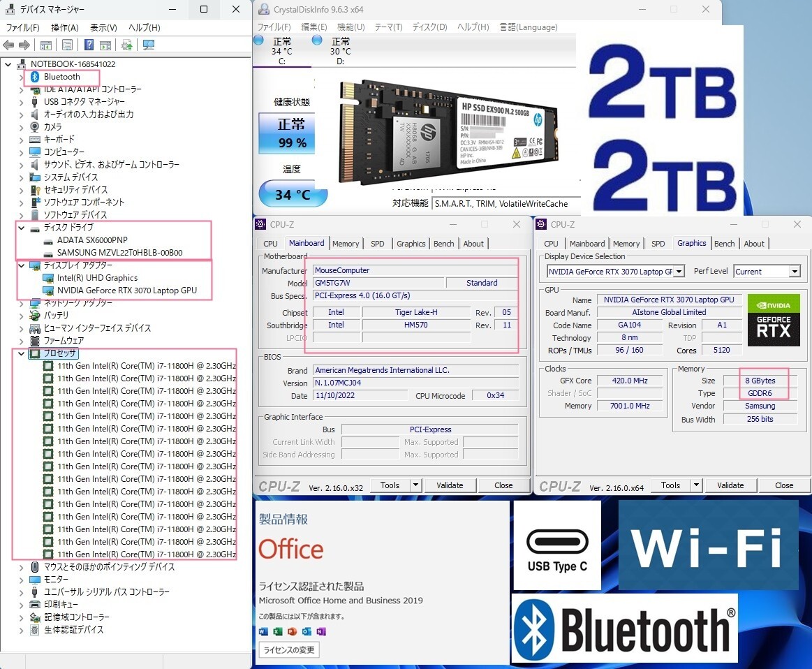This screenshot has width=812, height=669.
Task: Switch to Memory tab in left CPU-Z window
Action: pos(346,244)
